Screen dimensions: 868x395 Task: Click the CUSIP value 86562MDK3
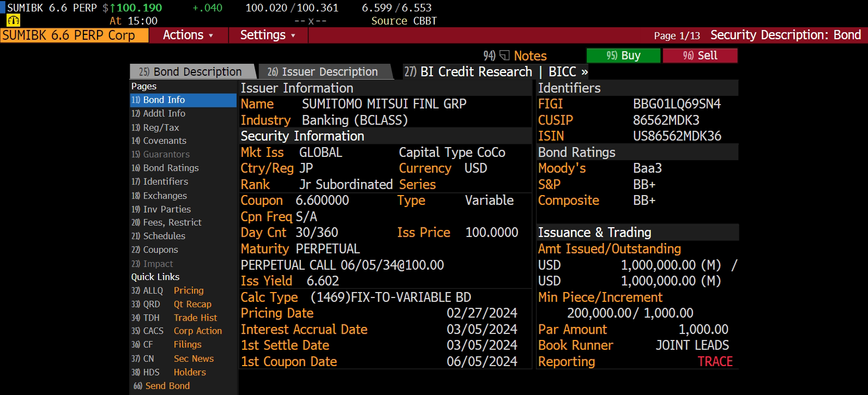[x=666, y=120]
